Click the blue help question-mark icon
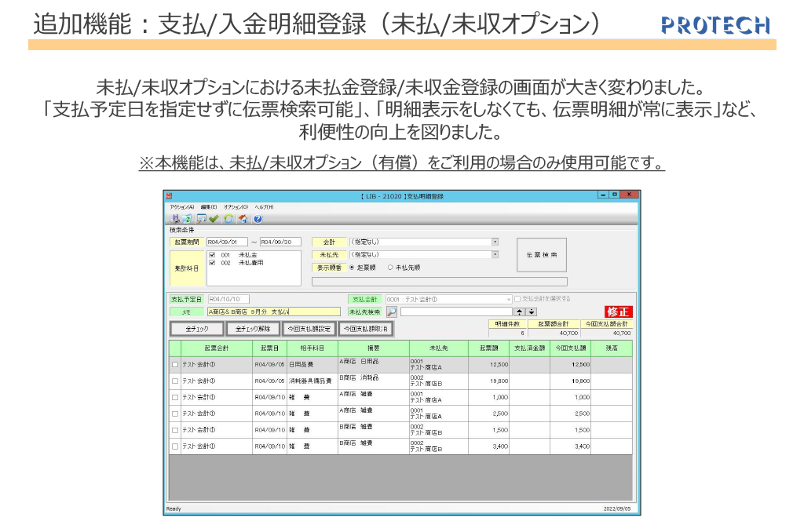804x532 pixels. [257, 219]
